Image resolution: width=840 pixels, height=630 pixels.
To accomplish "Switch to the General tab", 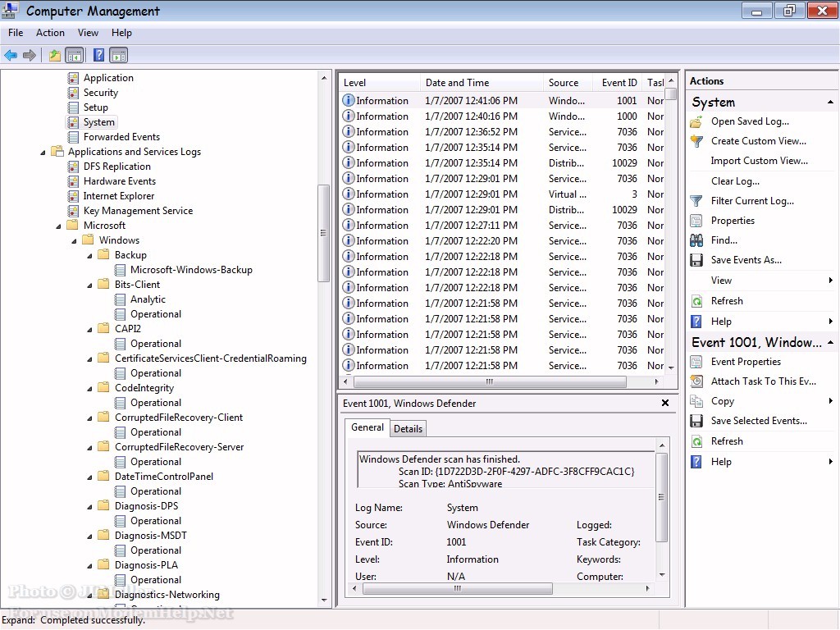I will [367, 427].
